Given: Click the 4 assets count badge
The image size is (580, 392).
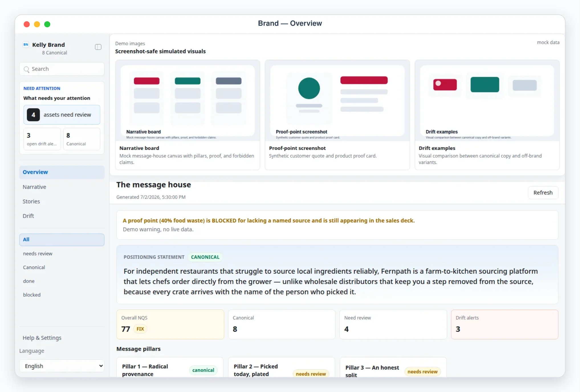Looking at the screenshot, I should point(33,115).
